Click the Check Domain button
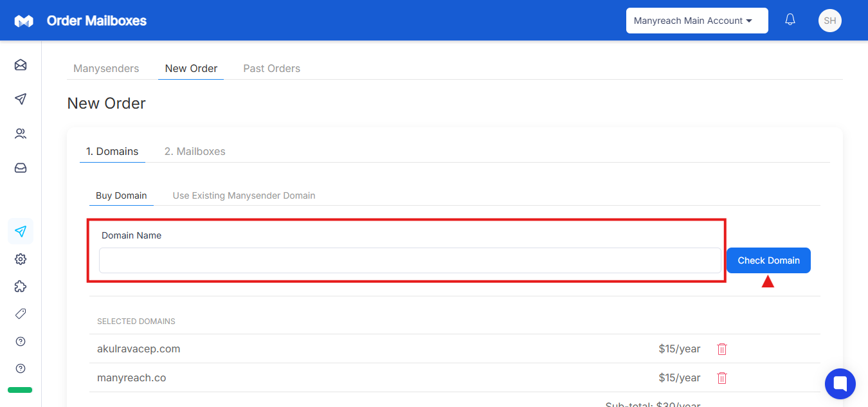The width and height of the screenshot is (868, 407). click(x=768, y=260)
